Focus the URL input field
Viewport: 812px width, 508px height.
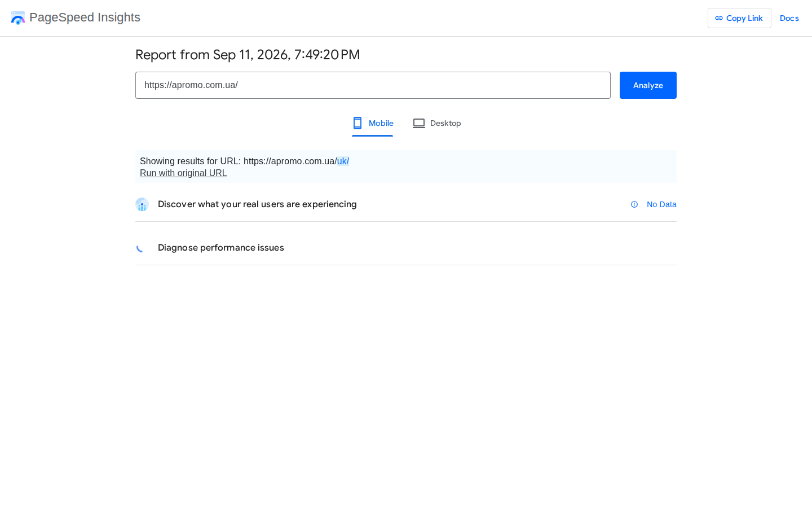click(x=373, y=85)
